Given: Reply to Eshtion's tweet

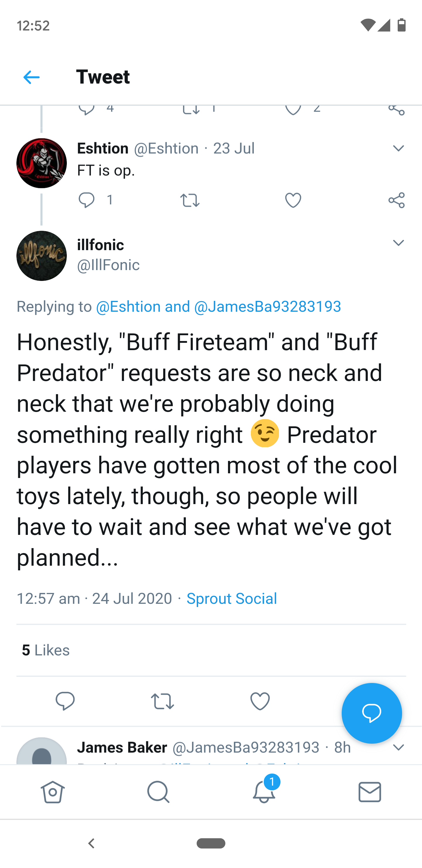Looking at the screenshot, I should point(86,200).
